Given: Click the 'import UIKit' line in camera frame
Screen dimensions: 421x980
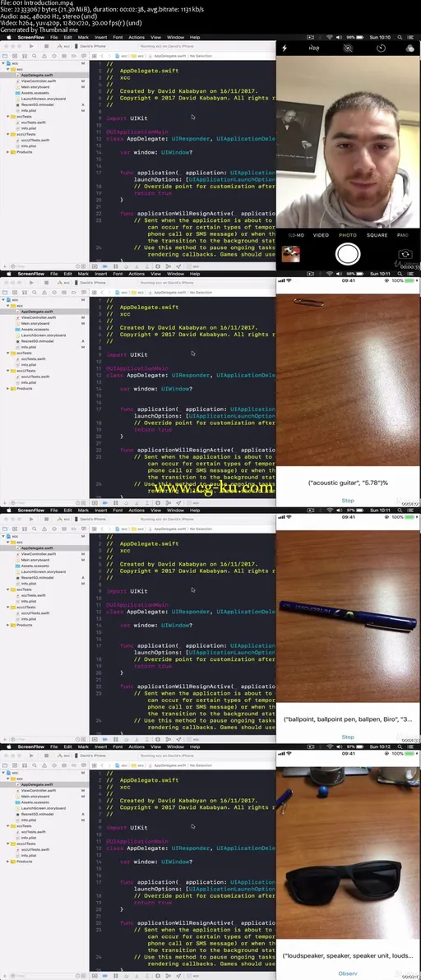Looking at the screenshot, I should [x=127, y=118].
